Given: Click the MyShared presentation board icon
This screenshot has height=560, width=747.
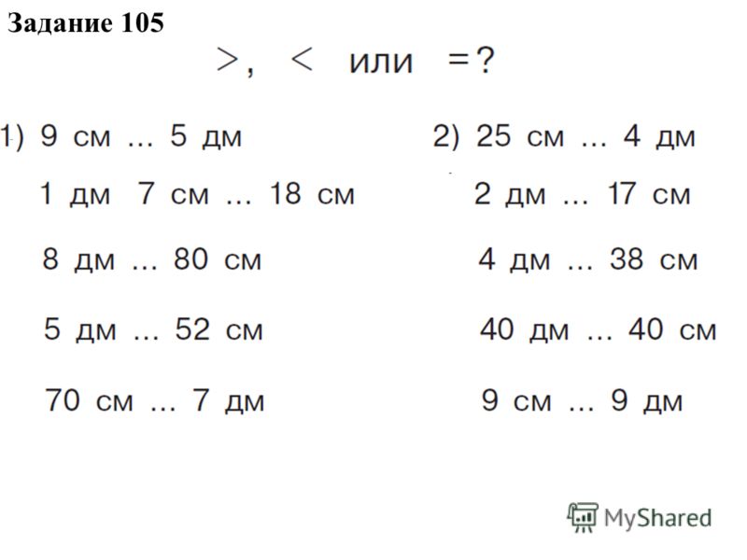Looking at the screenshot, I should click(582, 517).
